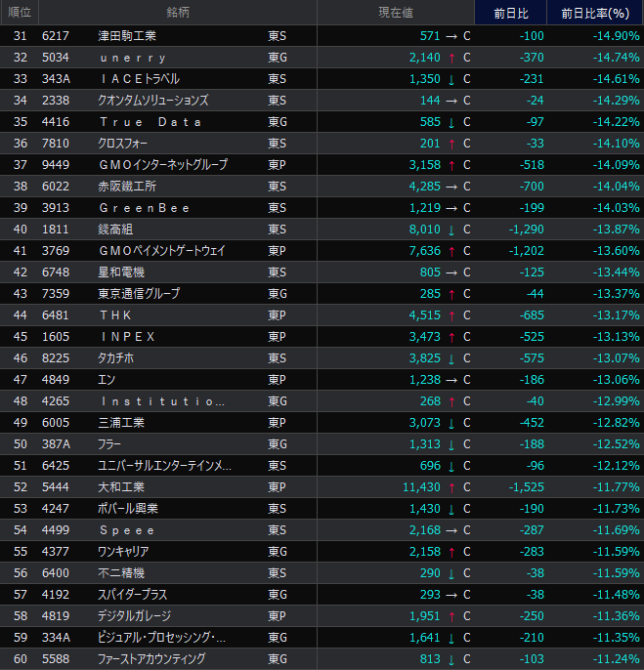Select THK stock name
Viewport: 644px width, 670px height.
pos(115,315)
